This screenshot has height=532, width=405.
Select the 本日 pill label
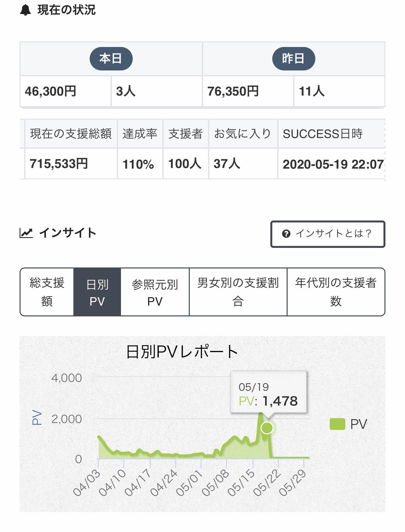pos(111,59)
